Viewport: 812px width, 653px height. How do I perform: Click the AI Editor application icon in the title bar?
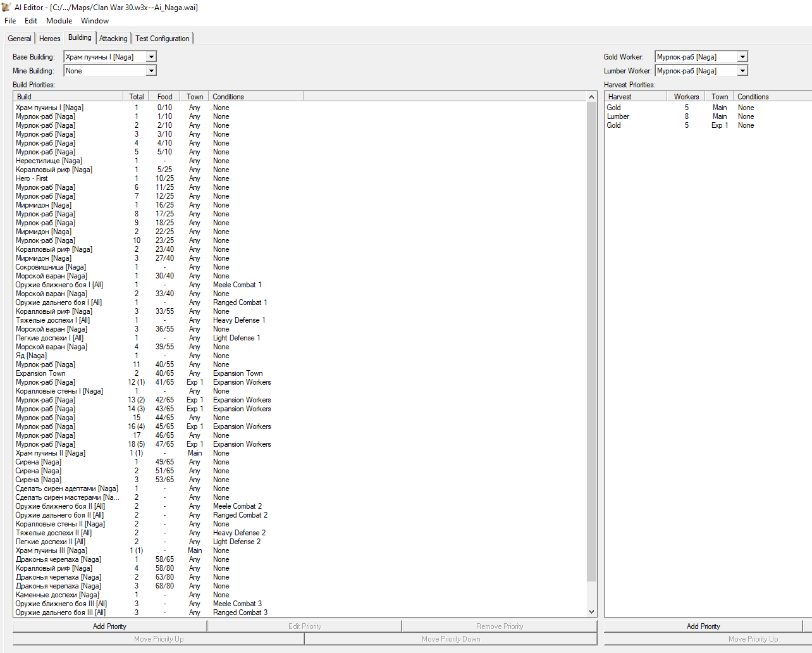coord(6,7)
